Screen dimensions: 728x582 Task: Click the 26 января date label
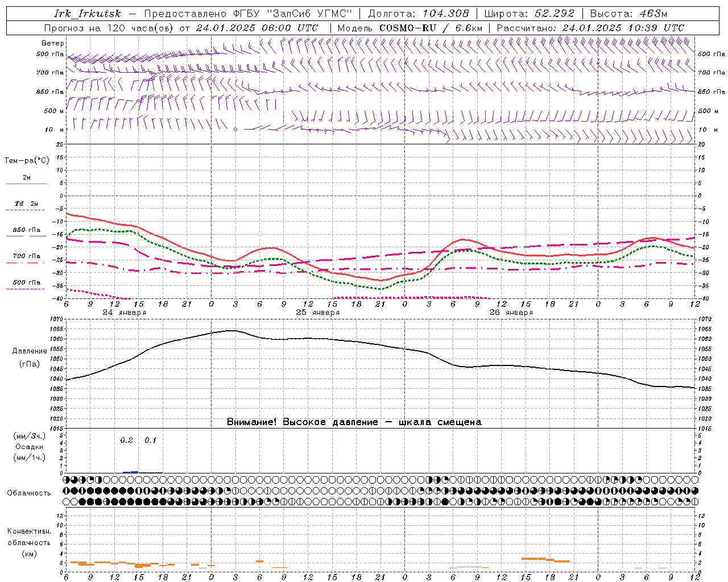(511, 313)
